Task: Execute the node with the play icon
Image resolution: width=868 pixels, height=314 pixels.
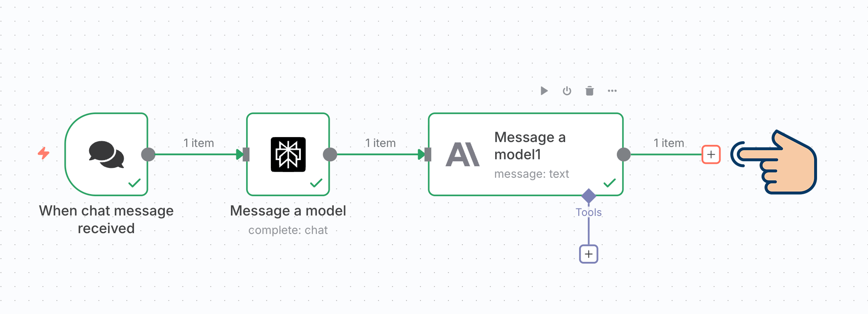Action: pyautogui.click(x=544, y=91)
